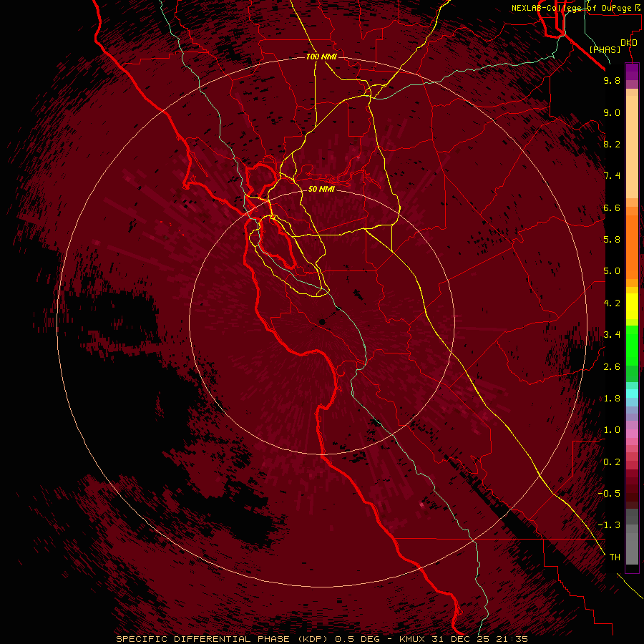644x644 pixels.
Task: Click the 7.4 value on the color scale
Action: (x=612, y=176)
